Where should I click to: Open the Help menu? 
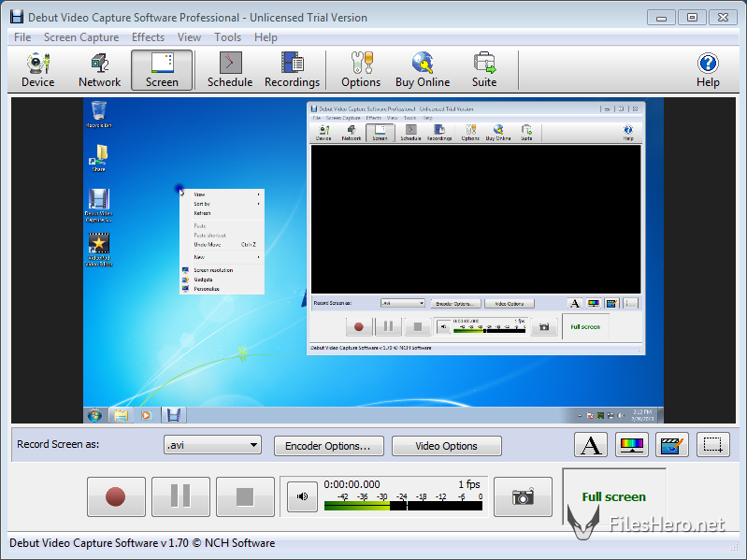[266, 37]
